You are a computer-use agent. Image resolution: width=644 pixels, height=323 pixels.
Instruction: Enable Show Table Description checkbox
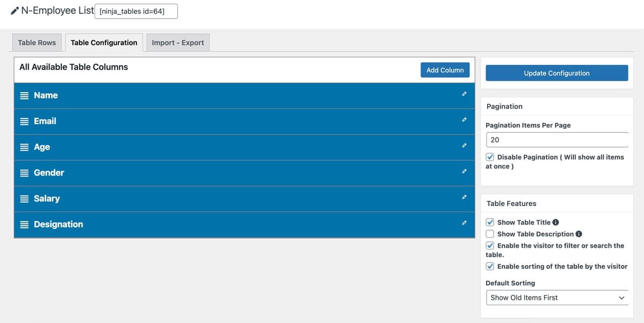(490, 234)
